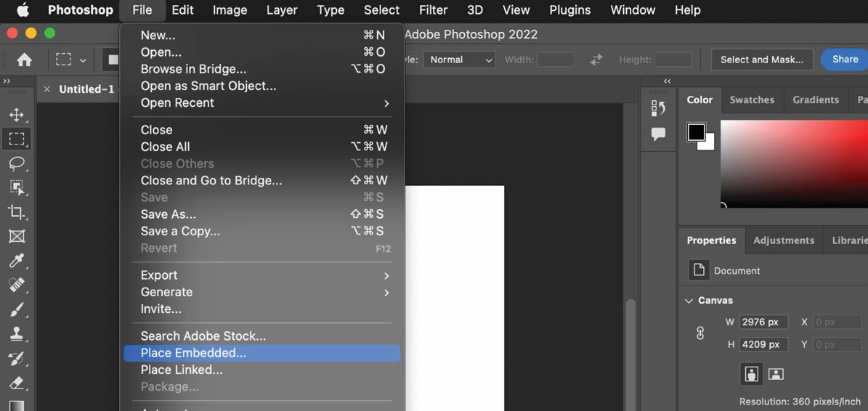The width and height of the screenshot is (868, 411).
Task: Close the Untitled-1 document tab
Action: click(x=46, y=89)
